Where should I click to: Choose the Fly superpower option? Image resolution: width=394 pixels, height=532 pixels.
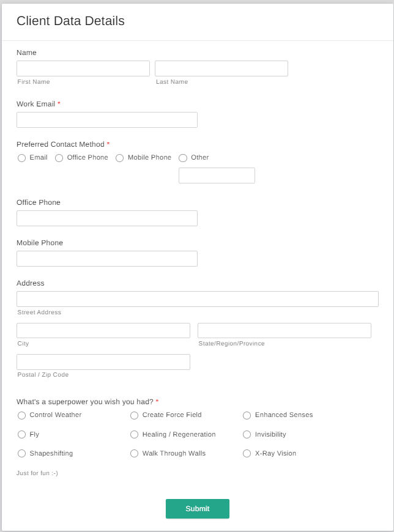(x=22, y=435)
